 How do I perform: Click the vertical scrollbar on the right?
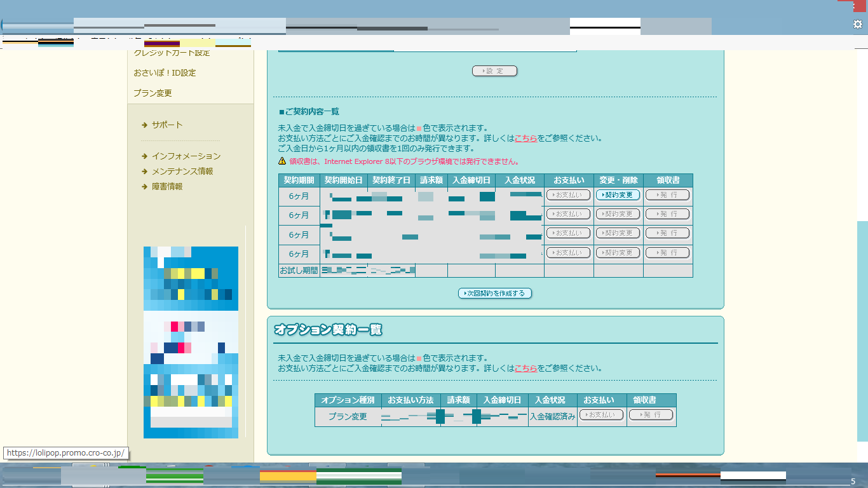coord(862,330)
